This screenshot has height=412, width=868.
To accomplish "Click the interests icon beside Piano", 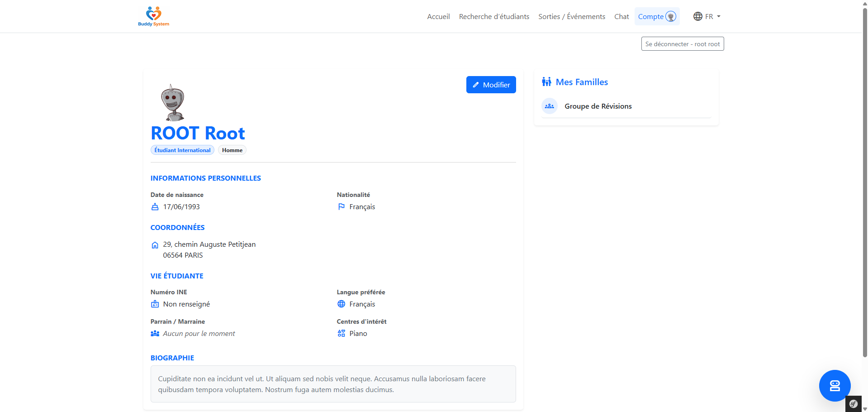I will 342,334.
